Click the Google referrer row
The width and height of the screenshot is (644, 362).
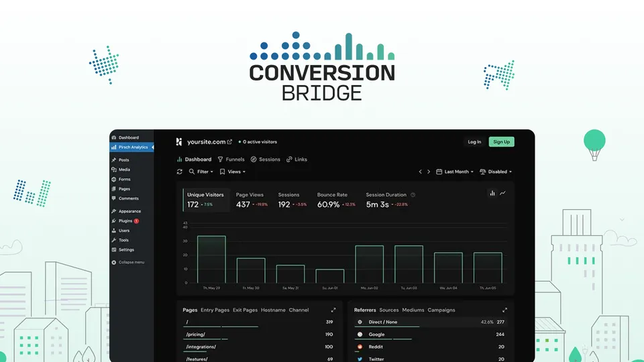tap(431, 335)
